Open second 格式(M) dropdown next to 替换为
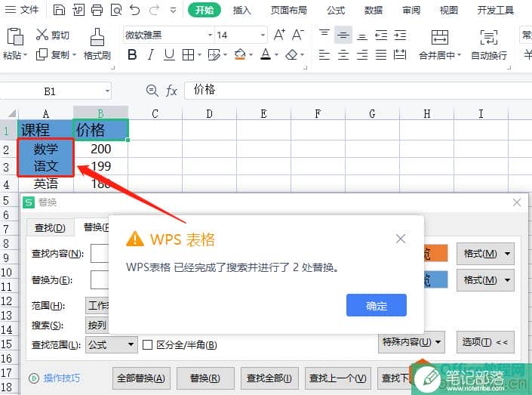The image size is (532, 395). point(485,280)
